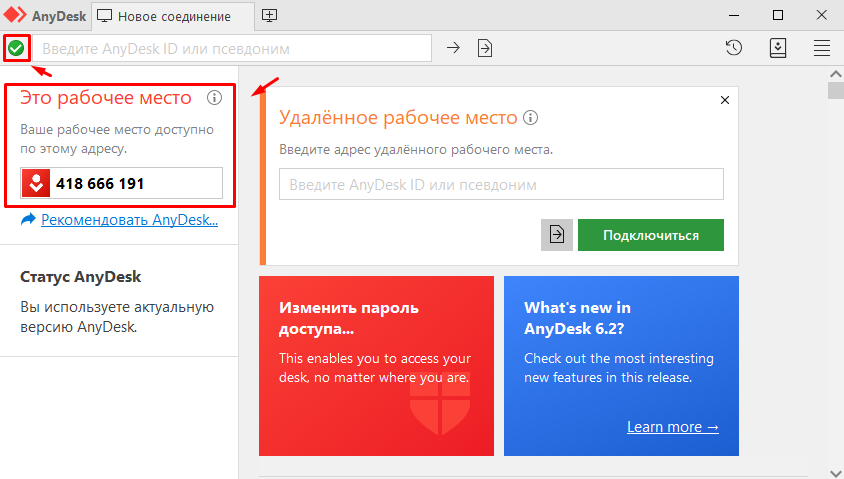This screenshot has width=844, height=479.
Task: Click the red AnyDesk icon beside ID 418 666 191
Action: click(36, 183)
